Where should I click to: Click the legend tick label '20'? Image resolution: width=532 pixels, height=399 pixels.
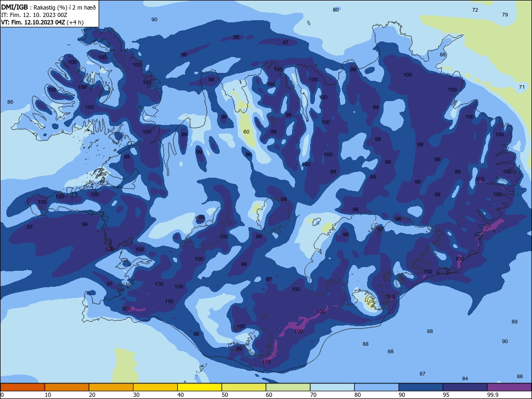click(92, 395)
